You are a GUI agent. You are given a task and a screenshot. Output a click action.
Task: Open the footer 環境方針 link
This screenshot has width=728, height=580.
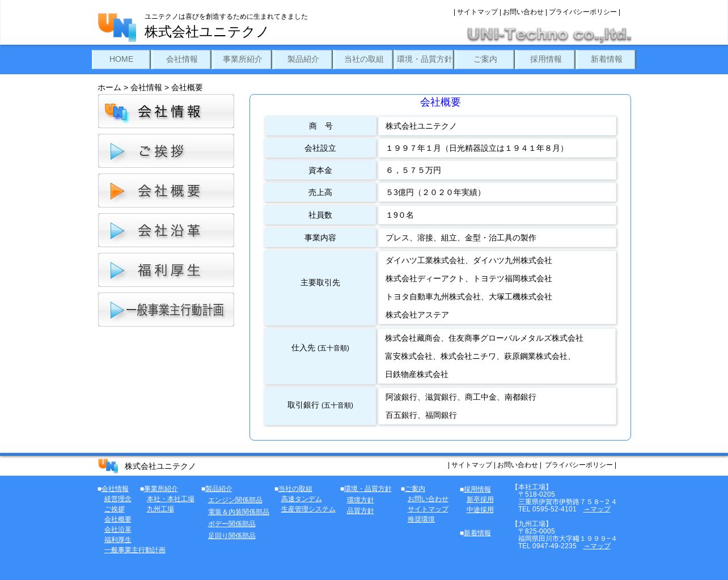[361, 500]
